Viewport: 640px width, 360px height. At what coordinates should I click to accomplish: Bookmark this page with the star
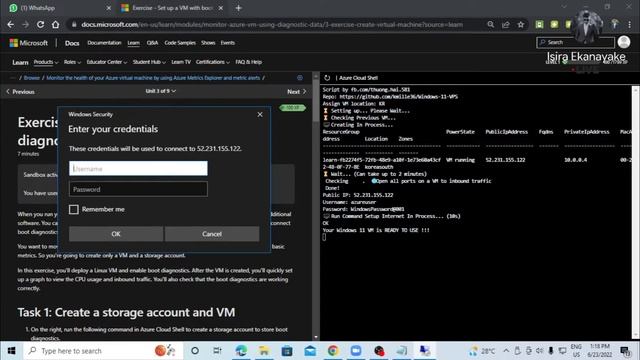tap(521, 24)
